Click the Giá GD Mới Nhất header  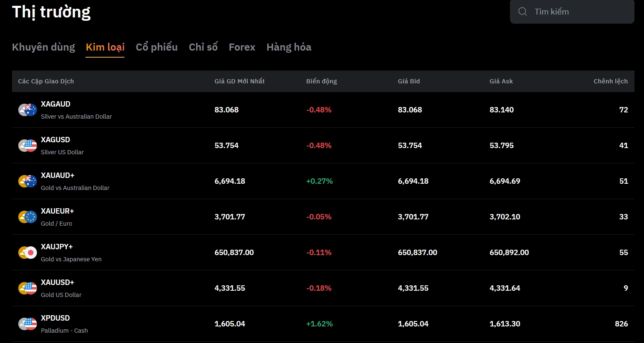239,81
